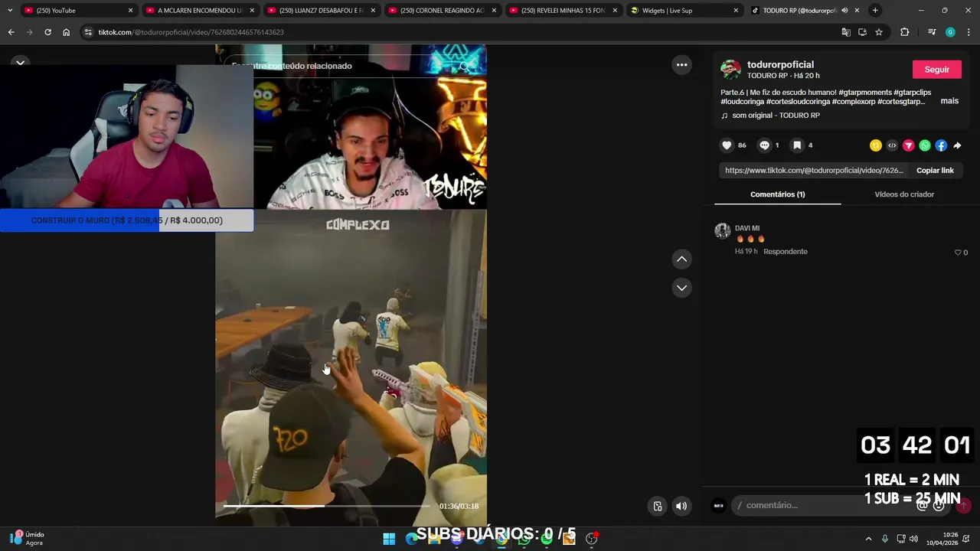The width and height of the screenshot is (980, 551).
Task: Open a new browser tab
Action: pos(875,11)
